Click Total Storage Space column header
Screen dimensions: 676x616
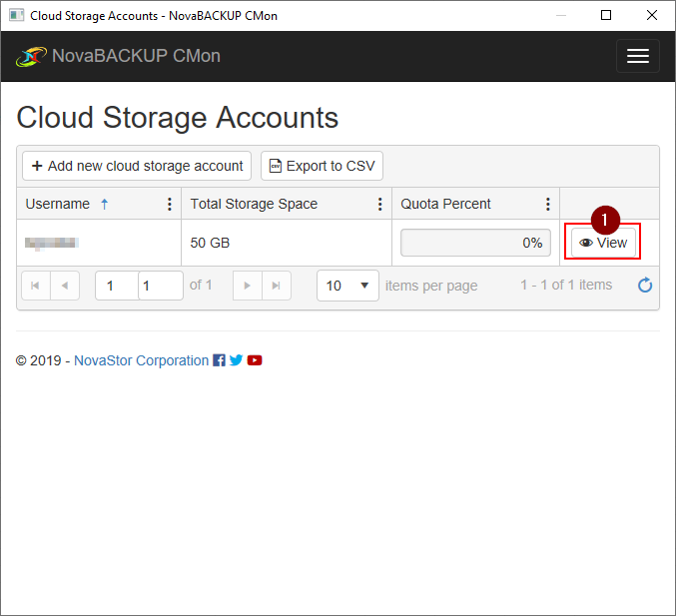(x=254, y=204)
